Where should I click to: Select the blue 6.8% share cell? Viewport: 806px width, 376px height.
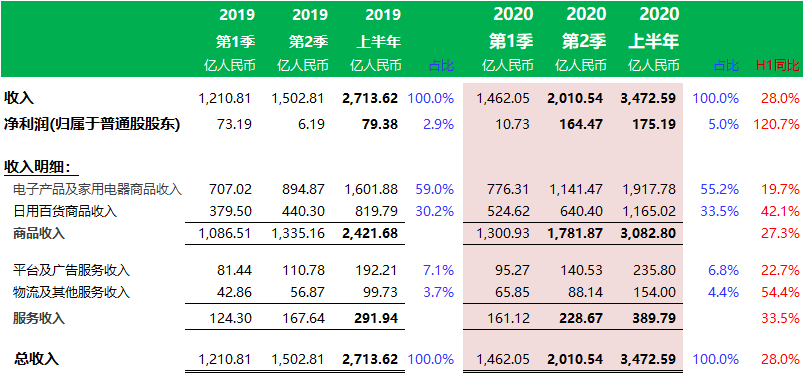[x=724, y=270]
